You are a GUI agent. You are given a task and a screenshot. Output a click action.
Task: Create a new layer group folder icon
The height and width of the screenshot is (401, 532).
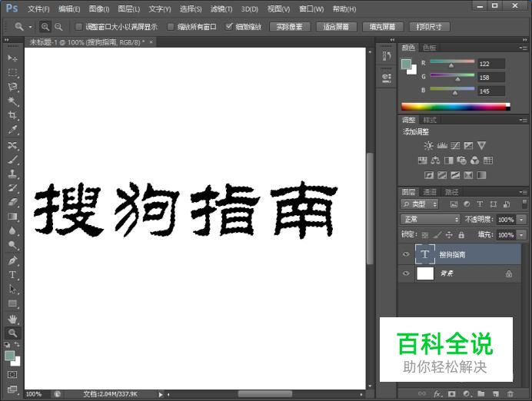pyautogui.click(x=480, y=394)
